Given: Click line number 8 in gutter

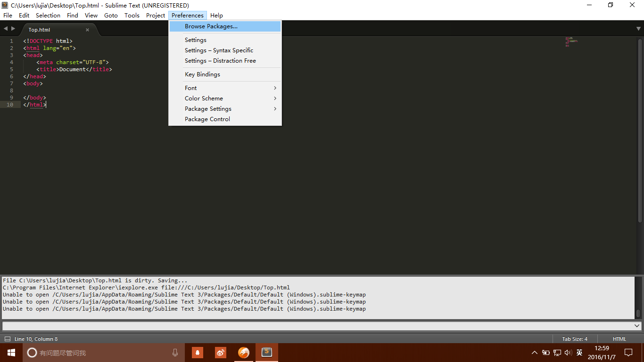Looking at the screenshot, I should pyautogui.click(x=11, y=90).
